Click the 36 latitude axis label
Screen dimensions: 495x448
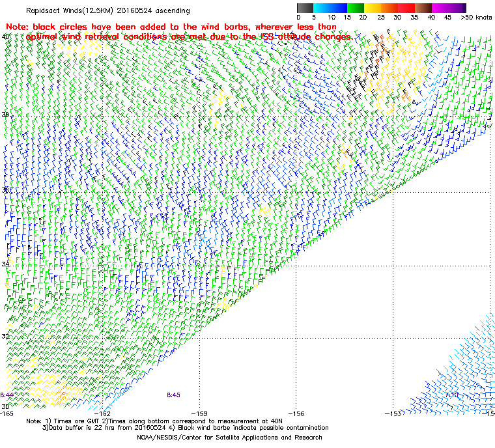5,190
